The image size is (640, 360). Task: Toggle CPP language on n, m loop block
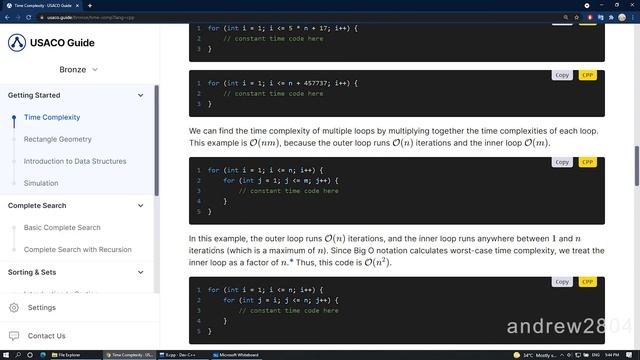pos(587,162)
